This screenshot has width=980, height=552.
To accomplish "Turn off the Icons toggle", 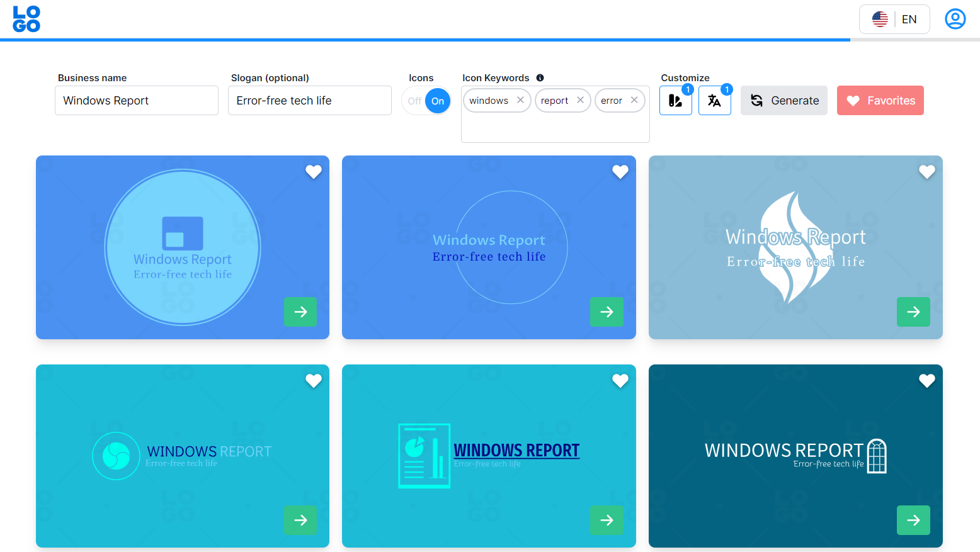I will (x=414, y=100).
